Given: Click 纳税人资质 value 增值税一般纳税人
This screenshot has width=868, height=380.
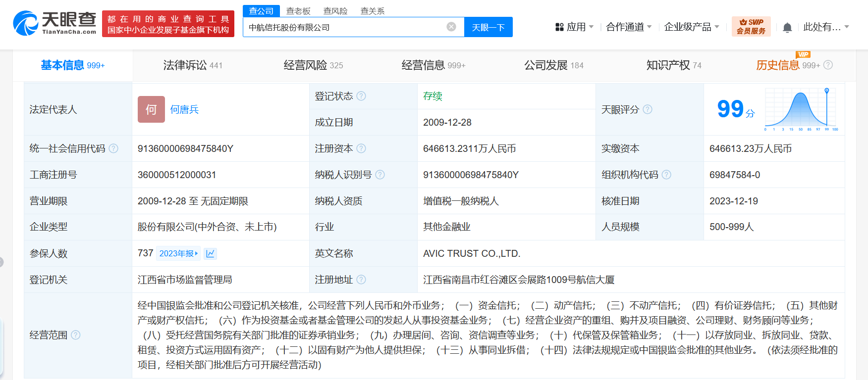Looking at the screenshot, I should click(x=461, y=201).
